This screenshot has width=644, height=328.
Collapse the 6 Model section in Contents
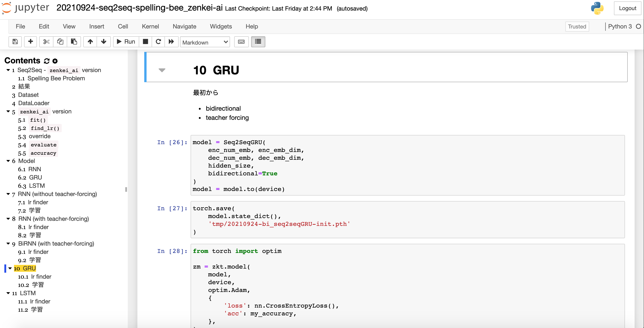(x=8, y=161)
